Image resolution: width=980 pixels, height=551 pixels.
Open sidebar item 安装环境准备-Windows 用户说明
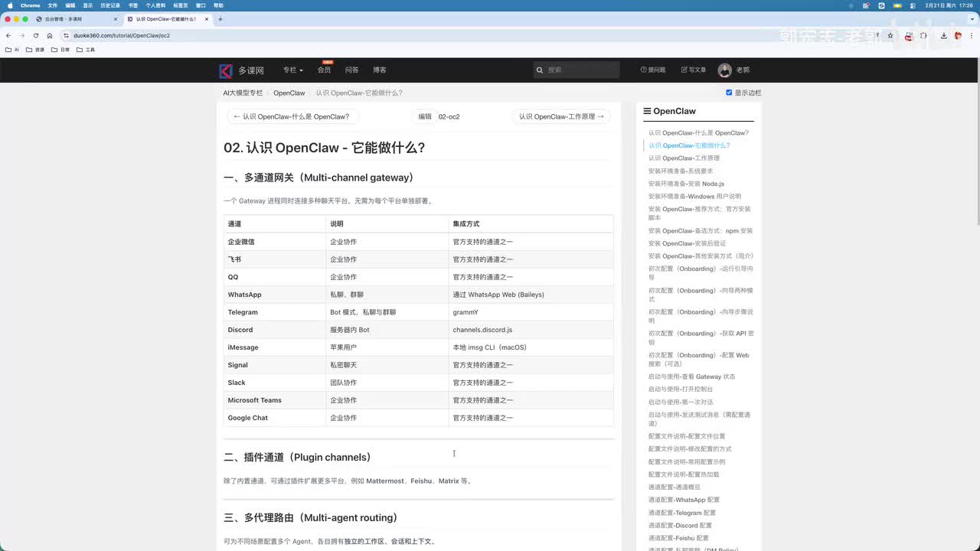click(695, 196)
